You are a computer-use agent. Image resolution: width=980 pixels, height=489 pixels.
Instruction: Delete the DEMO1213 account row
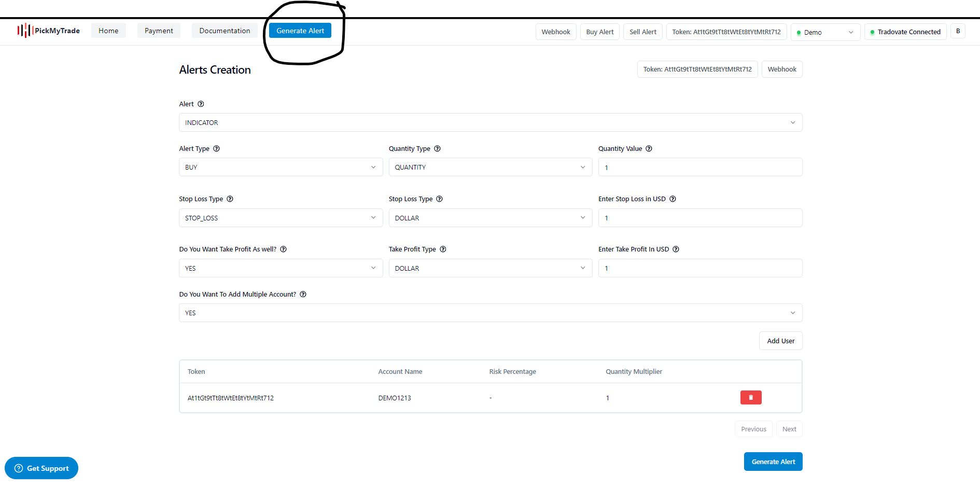coord(751,397)
